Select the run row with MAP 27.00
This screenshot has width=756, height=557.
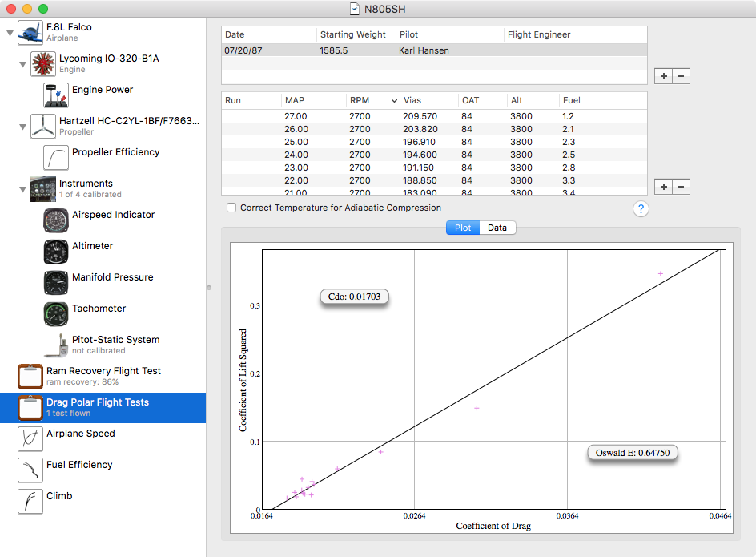click(x=434, y=116)
